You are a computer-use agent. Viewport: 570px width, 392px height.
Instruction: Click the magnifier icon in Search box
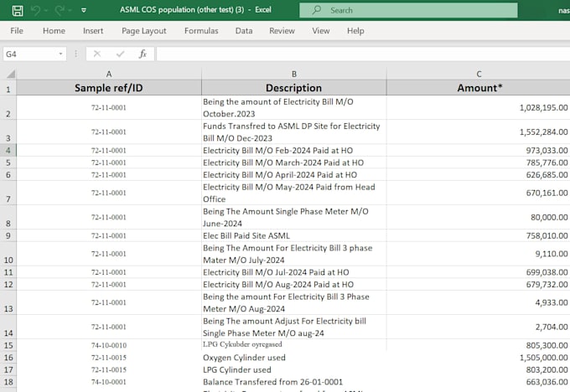tap(317, 10)
